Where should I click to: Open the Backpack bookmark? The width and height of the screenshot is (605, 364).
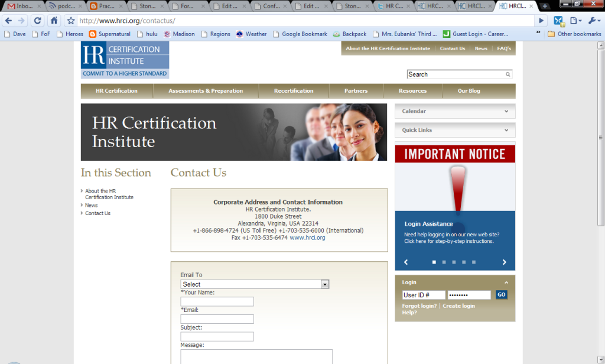[x=350, y=34]
